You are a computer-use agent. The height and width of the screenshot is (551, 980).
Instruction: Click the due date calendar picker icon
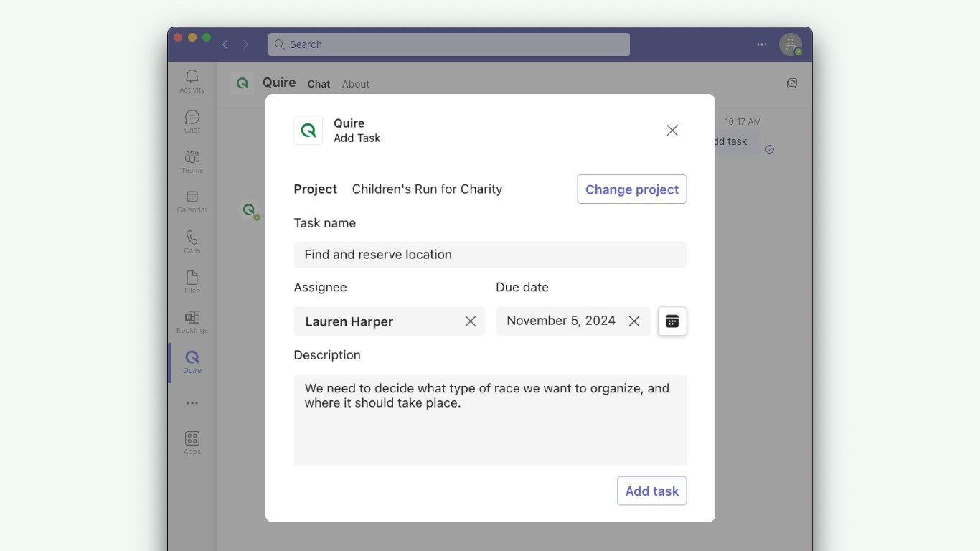[672, 321]
